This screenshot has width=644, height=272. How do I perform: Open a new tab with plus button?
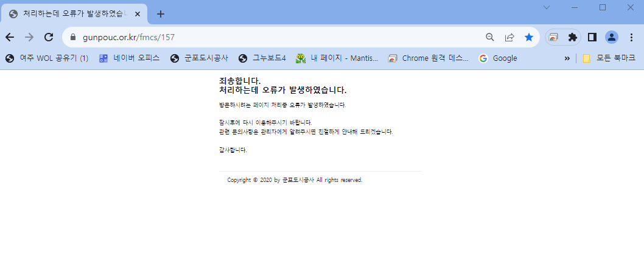[161, 14]
